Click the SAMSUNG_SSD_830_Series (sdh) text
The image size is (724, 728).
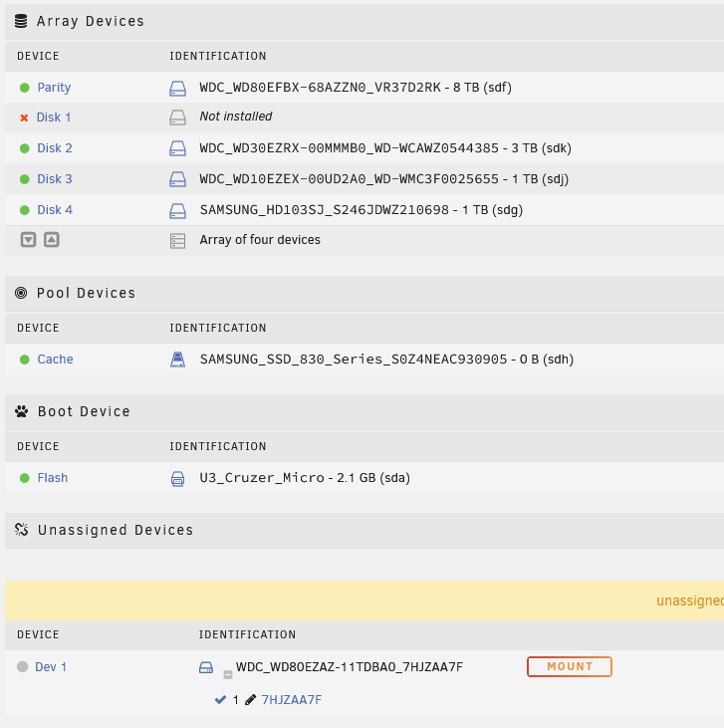(x=386, y=359)
